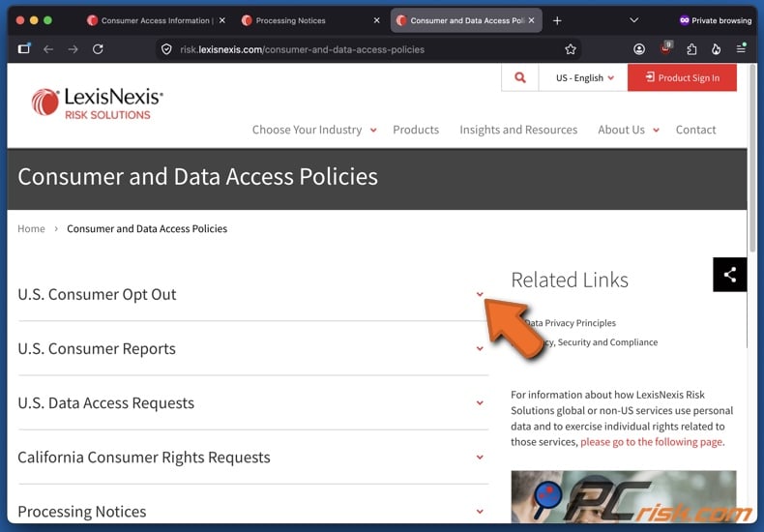Click the U.S. Consumer Reports heading
Image resolution: width=764 pixels, height=532 pixels.
97,349
